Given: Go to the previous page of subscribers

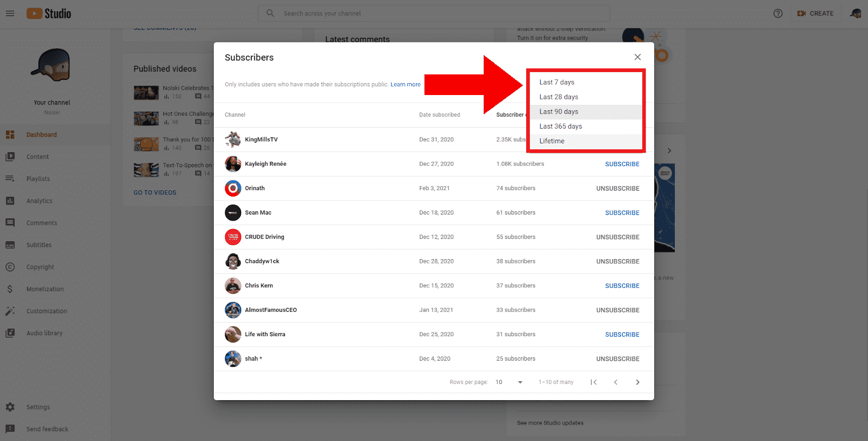Looking at the screenshot, I should pos(616,382).
